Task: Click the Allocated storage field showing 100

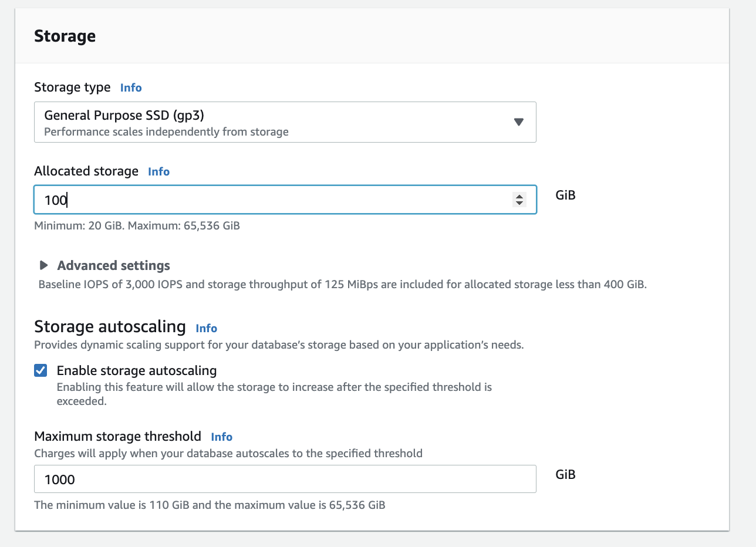Action: [x=270, y=200]
